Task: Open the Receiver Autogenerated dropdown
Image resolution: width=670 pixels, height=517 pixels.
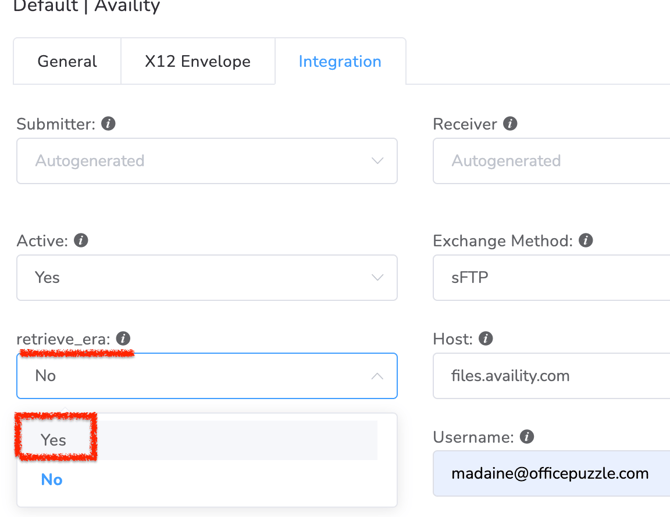Action: pyautogui.click(x=551, y=161)
